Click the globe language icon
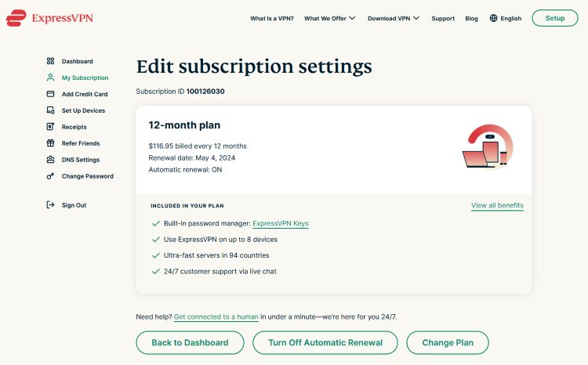The height and width of the screenshot is (365, 588). point(493,18)
